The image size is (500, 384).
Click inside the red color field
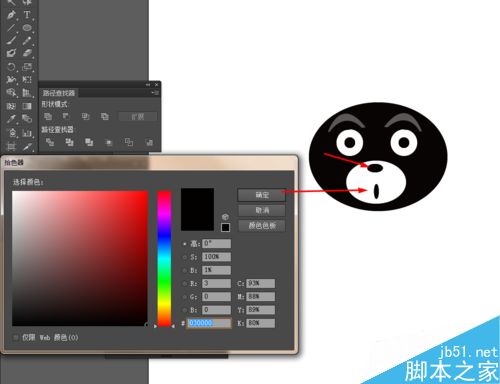coord(80,258)
